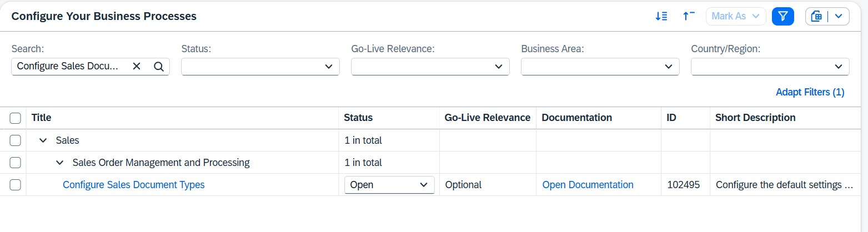Toggle the filter bar funnel icon
Screen dimensions: 868x232
[x=783, y=17]
